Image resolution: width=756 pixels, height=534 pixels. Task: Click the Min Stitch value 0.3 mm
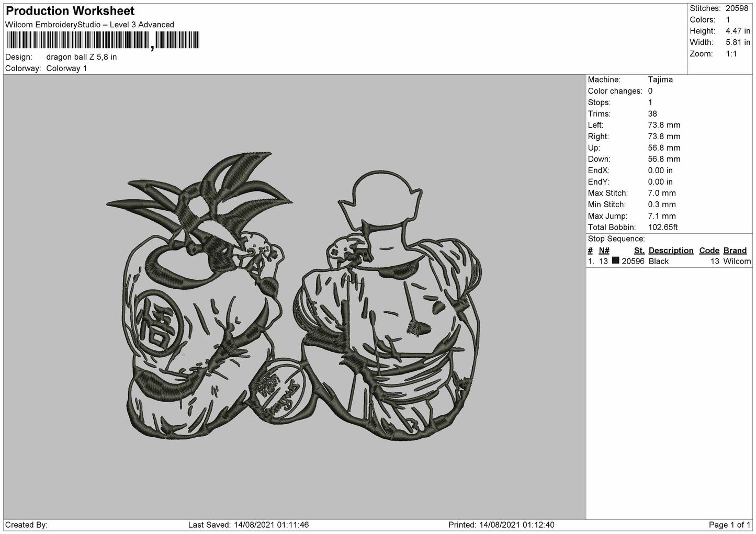click(662, 204)
